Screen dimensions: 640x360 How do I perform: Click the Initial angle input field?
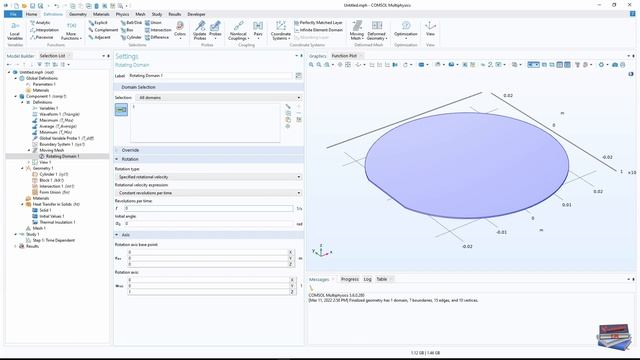coord(209,224)
